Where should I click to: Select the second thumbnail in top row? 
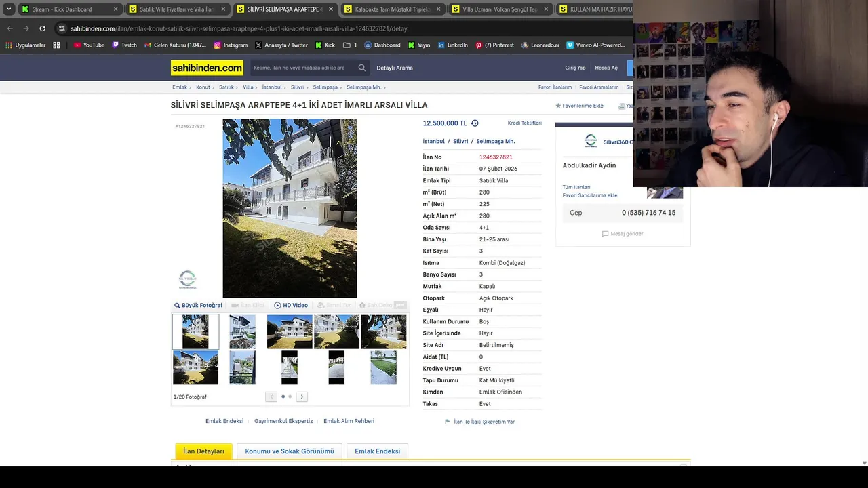pyautogui.click(x=242, y=332)
